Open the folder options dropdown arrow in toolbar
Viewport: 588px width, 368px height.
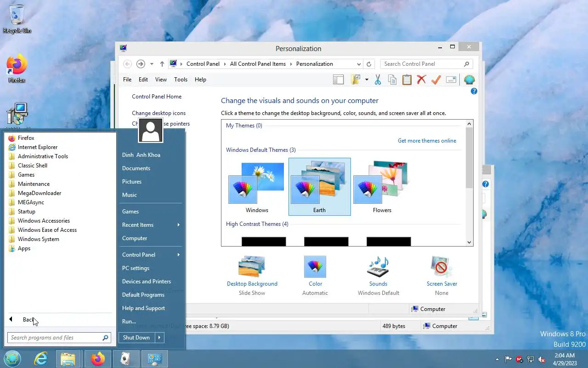(367, 80)
